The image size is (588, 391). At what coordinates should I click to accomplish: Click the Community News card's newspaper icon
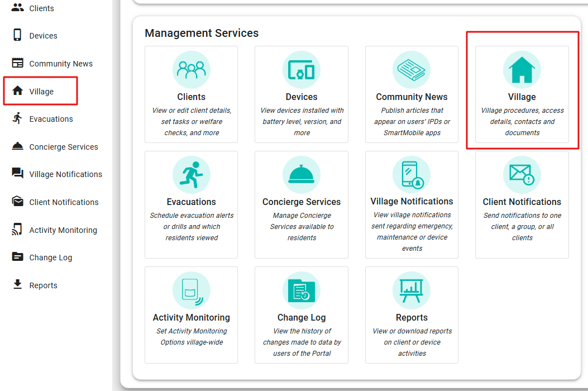click(412, 70)
